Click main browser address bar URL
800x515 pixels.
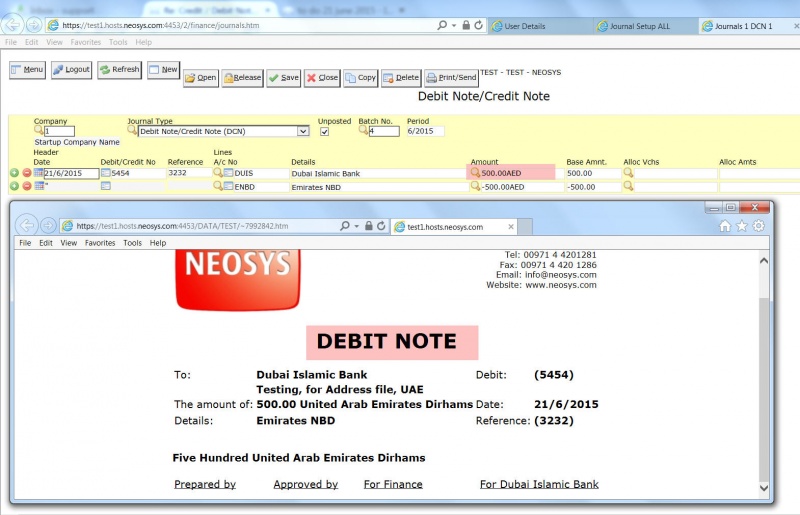click(x=161, y=25)
